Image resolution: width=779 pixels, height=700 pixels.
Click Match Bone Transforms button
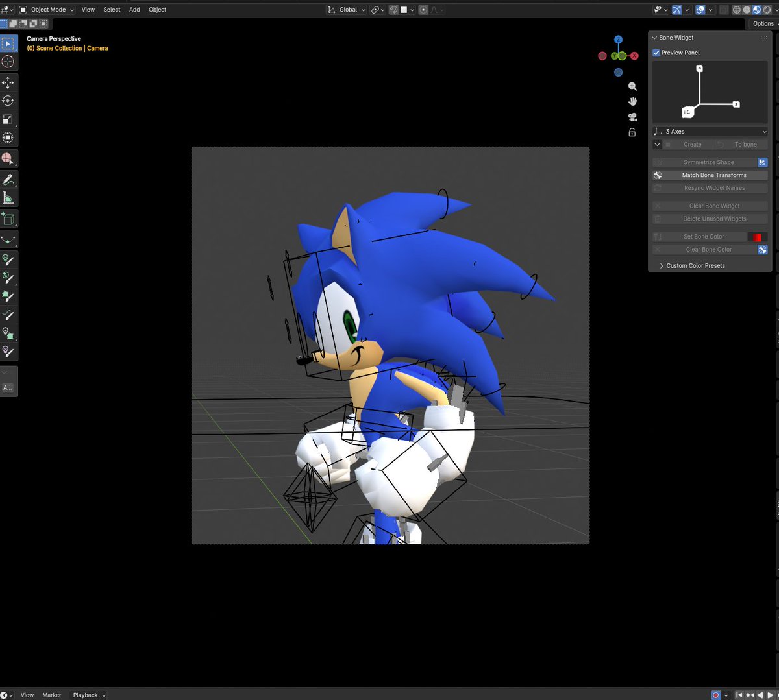pos(710,175)
